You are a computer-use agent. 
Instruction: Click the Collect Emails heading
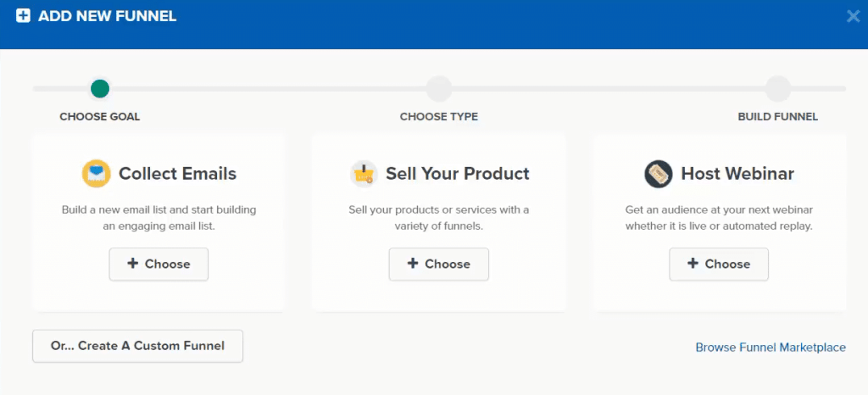[x=177, y=174]
